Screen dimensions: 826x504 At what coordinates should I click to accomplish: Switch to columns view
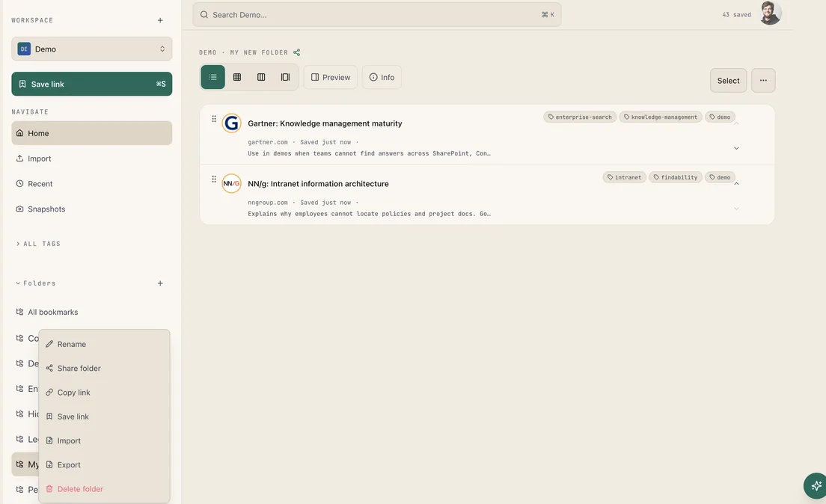pos(261,78)
